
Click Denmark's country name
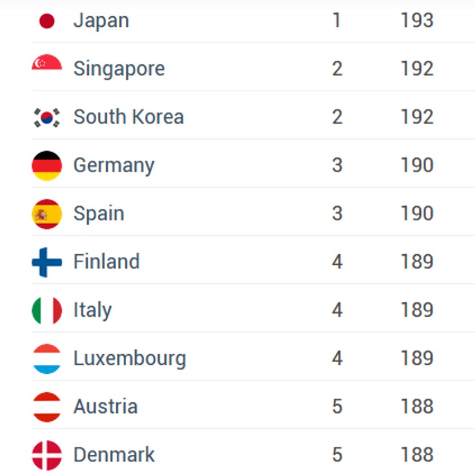point(114,455)
